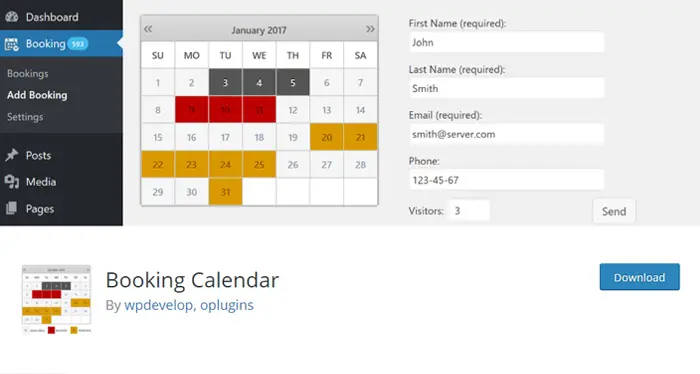Select the orange pending date 24
700x374 pixels.
225,165
